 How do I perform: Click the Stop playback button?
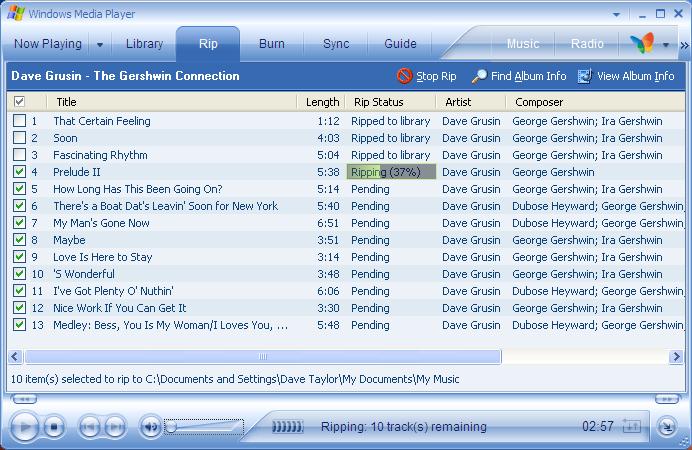[x=54, y=427]
